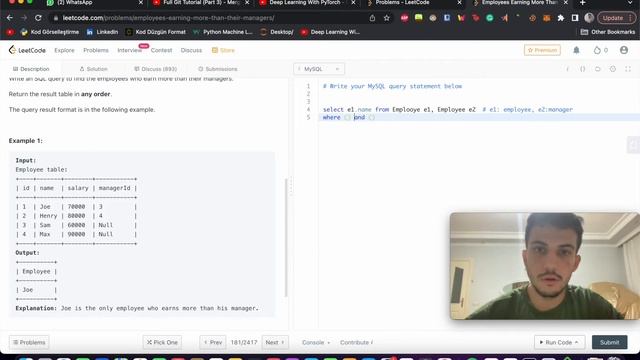Switch to Deep Learning With PyTorch tab
Image resolution: width=640 pixels, height=360 pixels.
coord(306,3)
